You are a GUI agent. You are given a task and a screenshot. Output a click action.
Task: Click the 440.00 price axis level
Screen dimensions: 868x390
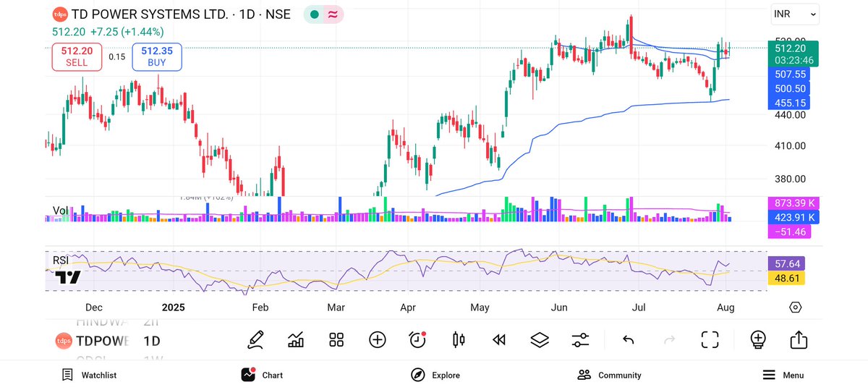[790, 114]
